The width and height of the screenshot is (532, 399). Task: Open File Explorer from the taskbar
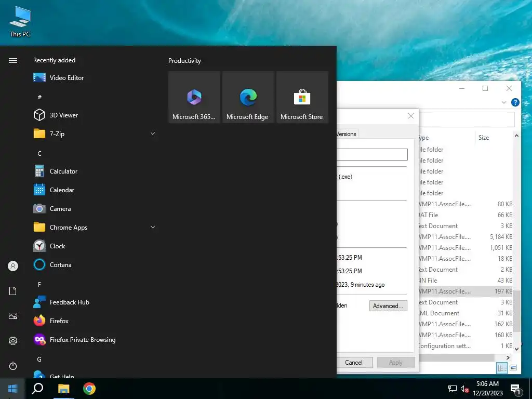coord(63,389)
